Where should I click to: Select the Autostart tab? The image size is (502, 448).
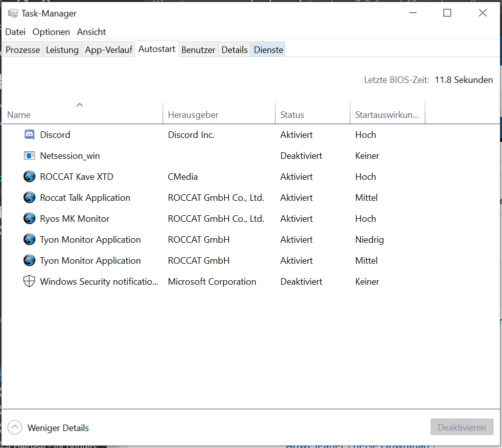pos(157,49)
